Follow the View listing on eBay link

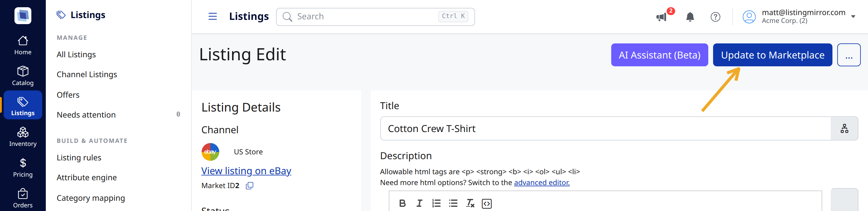(246, 171)
